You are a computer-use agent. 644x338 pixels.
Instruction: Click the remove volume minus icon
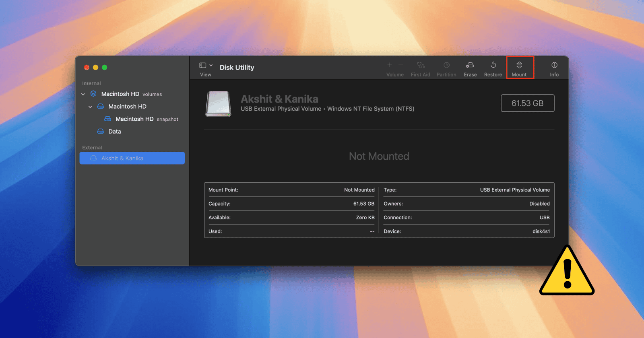tap(401, 65)
